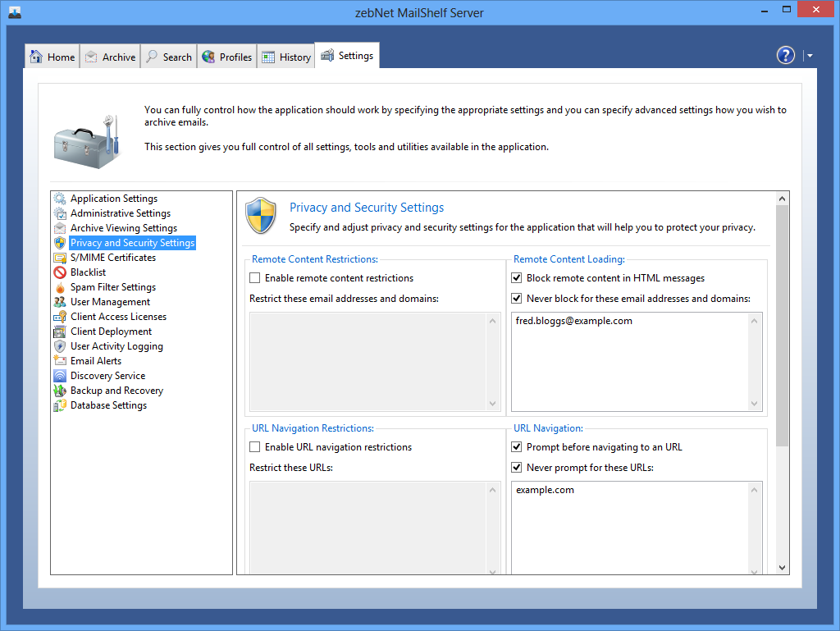Toggle Prompt before navigating to an URL
840x631 pixels.
tap(517, 447)
